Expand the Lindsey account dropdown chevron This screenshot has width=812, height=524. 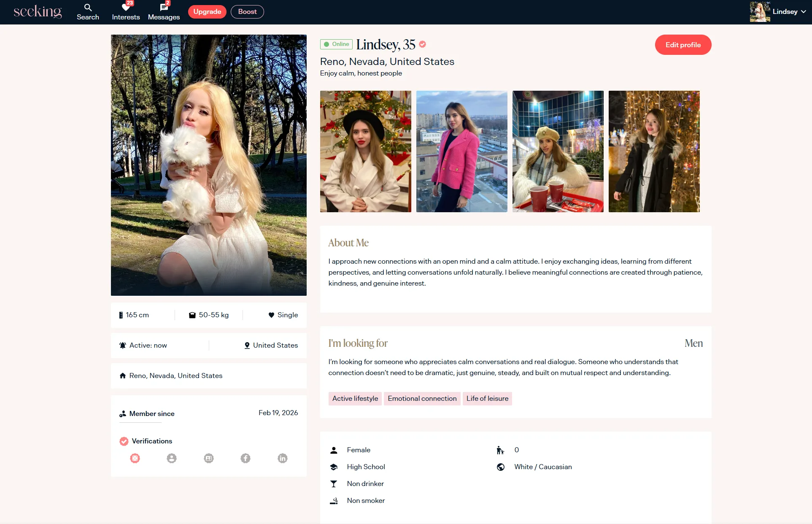[x=804, y=12]
